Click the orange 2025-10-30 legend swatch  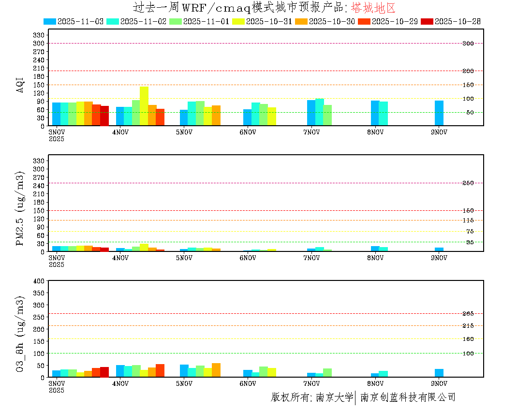coord(301,21)
